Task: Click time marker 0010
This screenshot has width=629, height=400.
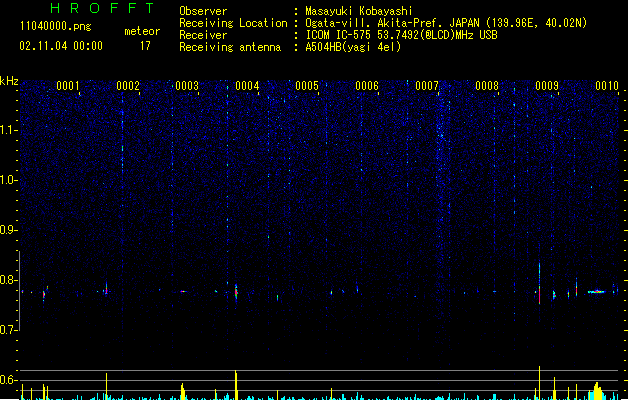Action: (x=607, y=86)
